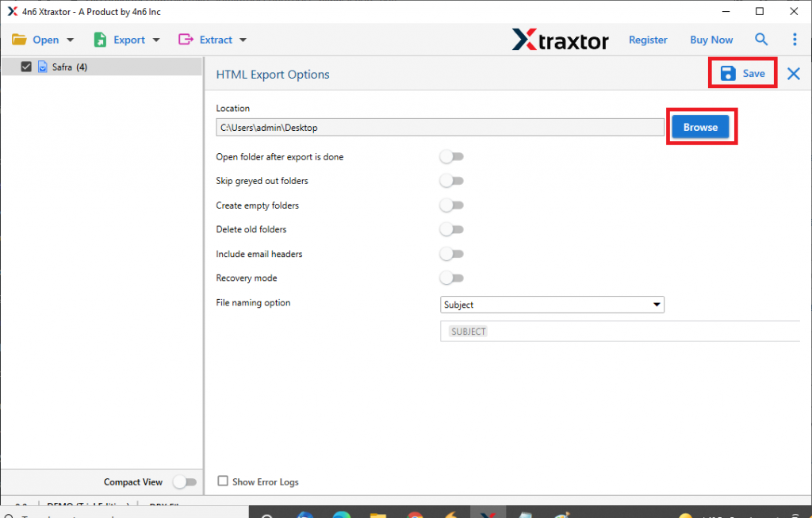812x518 pixels.
Task: Open the search magnifier in the top bar
Action: point(760,39)
